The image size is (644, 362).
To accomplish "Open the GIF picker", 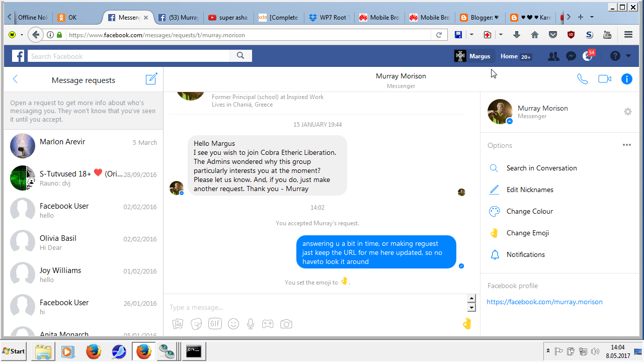I will point(215,324).
